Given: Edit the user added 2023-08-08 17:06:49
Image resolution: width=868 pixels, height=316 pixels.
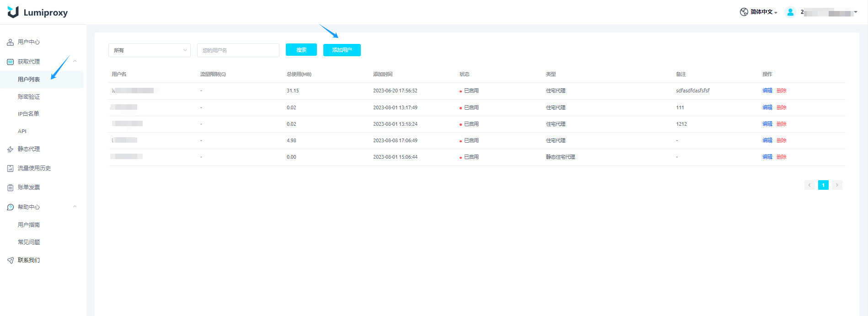Looking at the screenshot, I should click(767, 140).
